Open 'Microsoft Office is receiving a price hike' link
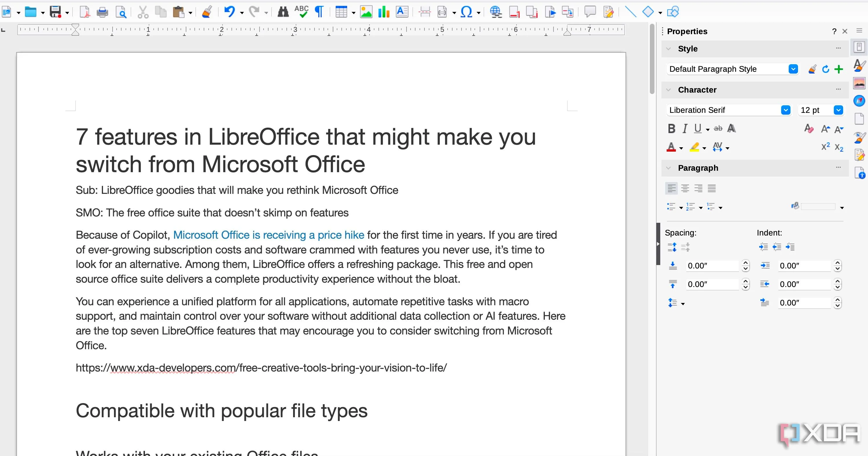868x456 pixels. (x=269, y=235)
